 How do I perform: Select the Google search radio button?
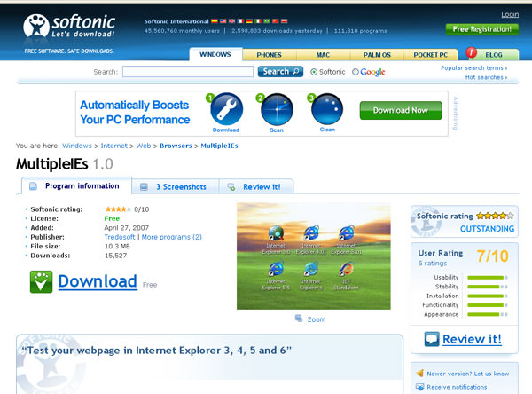coord(356,72)
